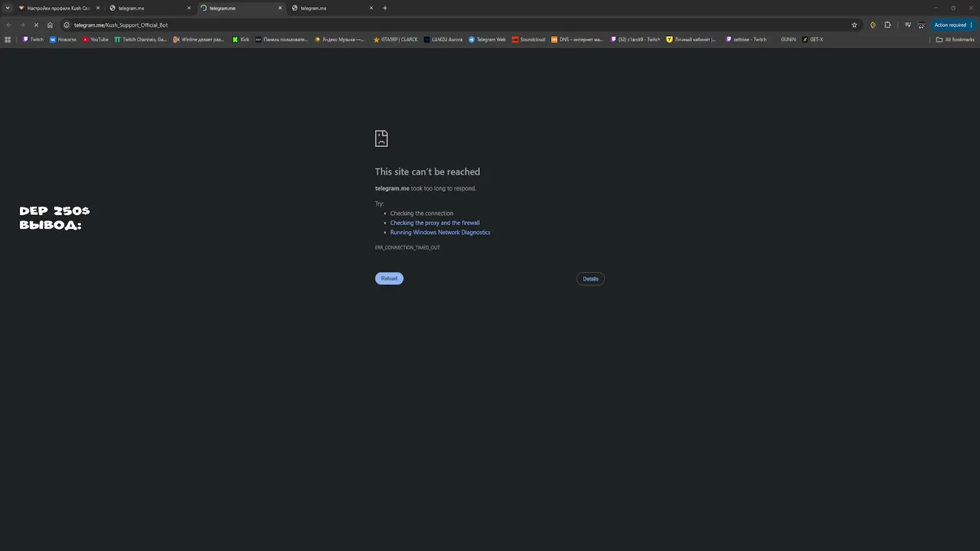
Task: Close the last telegram.me tab
Action: click(371, 8)
